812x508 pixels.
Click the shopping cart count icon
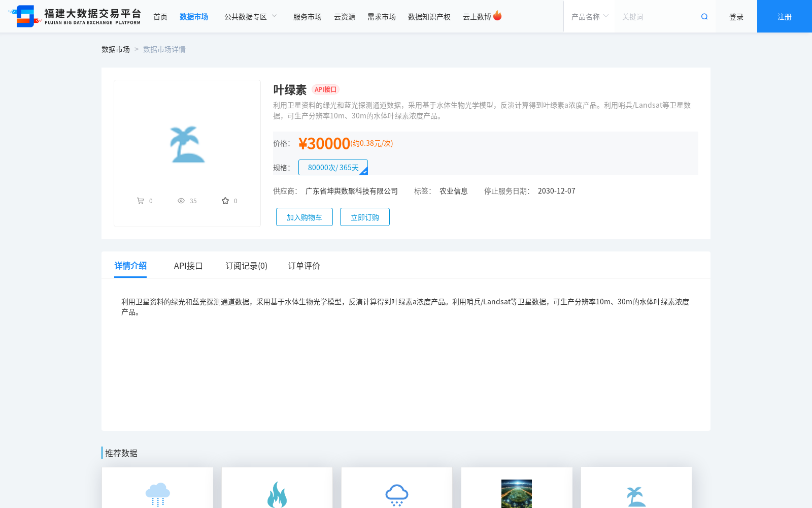(x=141, y=201)
